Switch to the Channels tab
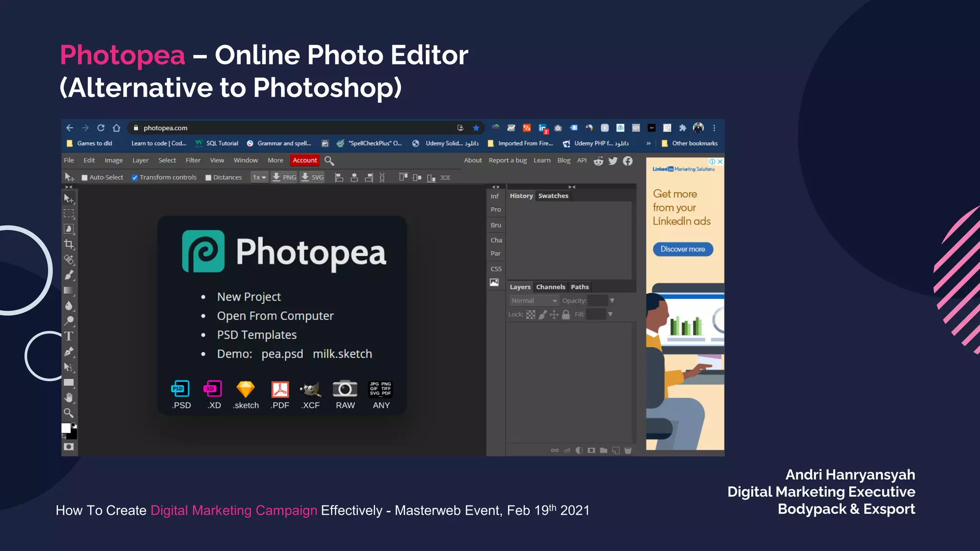Viewport: 980px width, 551px height. pyautogui.click(x=550, y=287)
